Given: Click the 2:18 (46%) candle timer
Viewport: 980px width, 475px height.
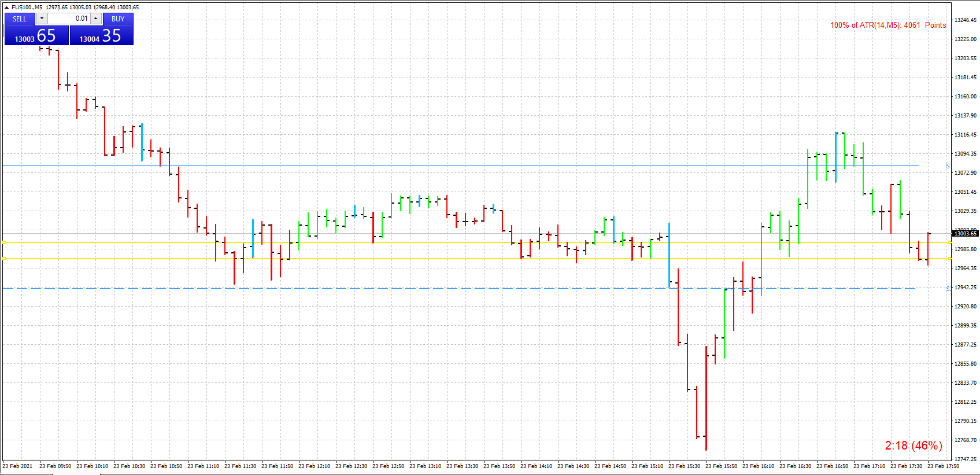Looking at the screenshot, I should tap(914, 445).
